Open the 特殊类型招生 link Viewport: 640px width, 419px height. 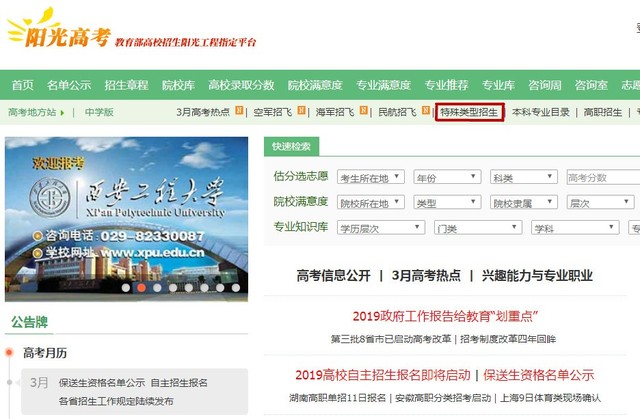point(469,112)
